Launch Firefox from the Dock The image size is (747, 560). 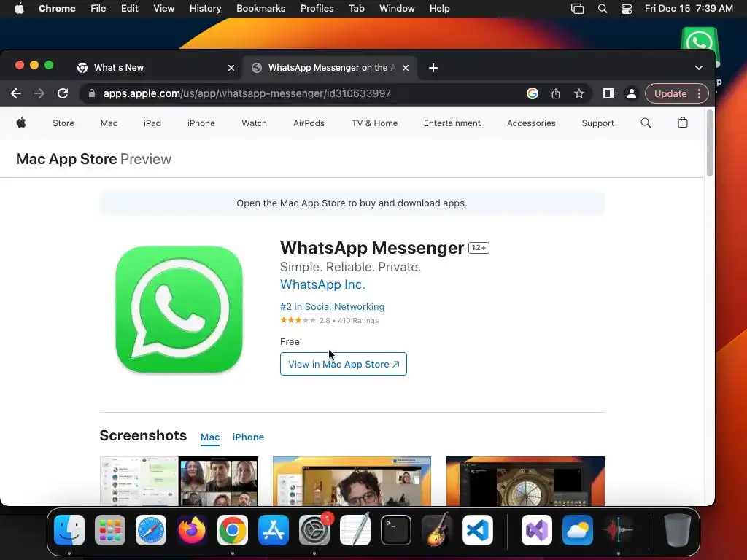[x=192, y=530]
